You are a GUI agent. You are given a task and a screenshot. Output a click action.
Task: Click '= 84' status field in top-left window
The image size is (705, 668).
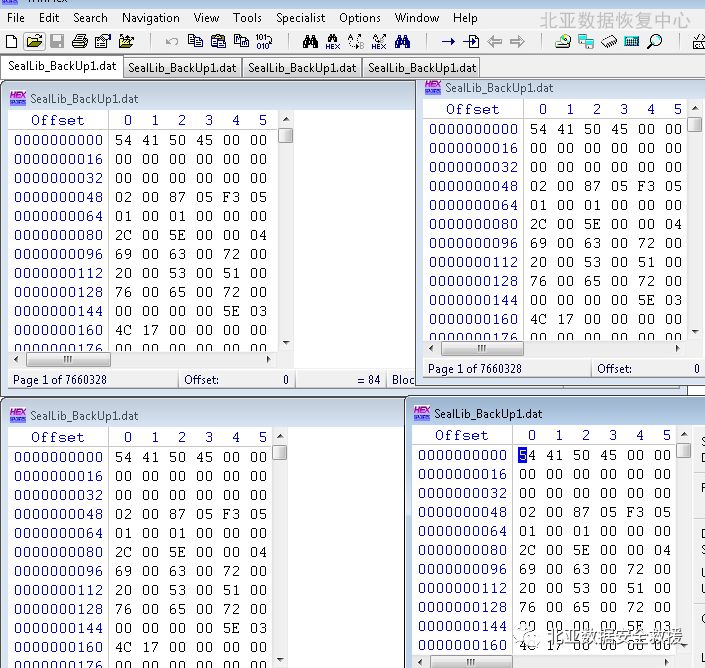click(x=369, y=380)
